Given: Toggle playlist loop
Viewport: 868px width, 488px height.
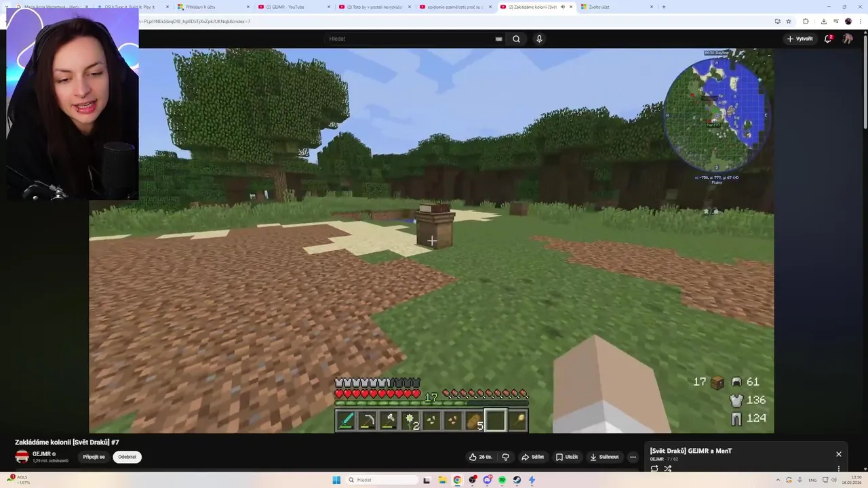Looking at the screenshot, I should pos(654,468).
